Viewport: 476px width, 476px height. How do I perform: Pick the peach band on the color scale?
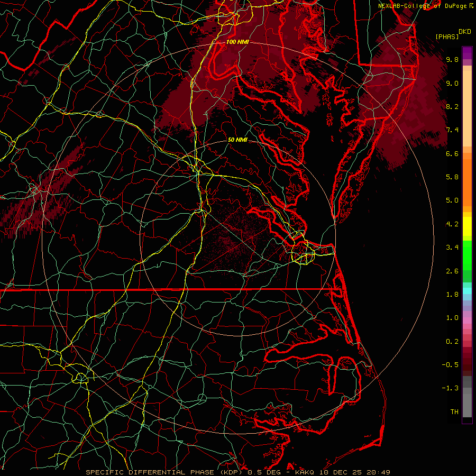pos(467,108)
